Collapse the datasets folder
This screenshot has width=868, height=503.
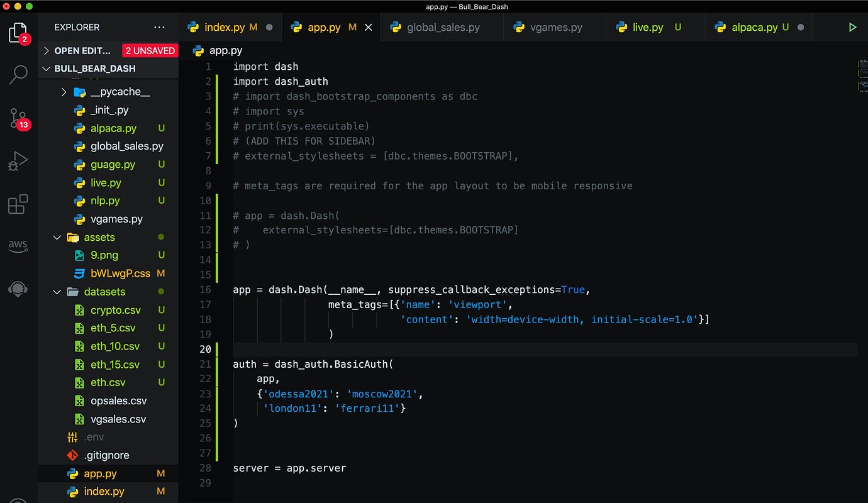pyautogui.click(x=57, y=291)
